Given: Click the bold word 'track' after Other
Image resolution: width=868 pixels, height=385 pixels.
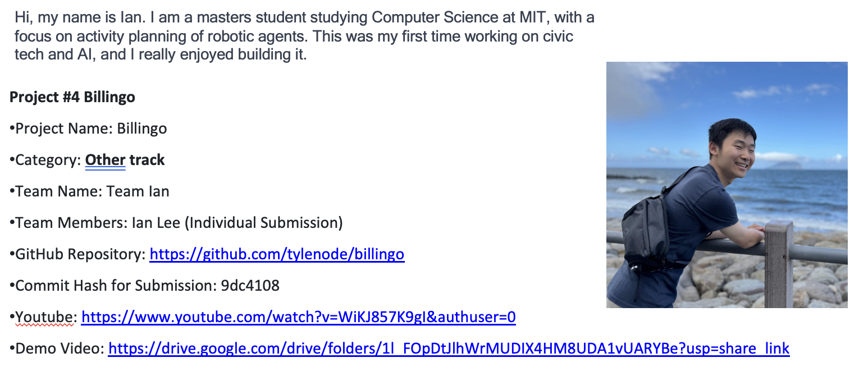Looking at the screenshot, I should pos(147,160).
